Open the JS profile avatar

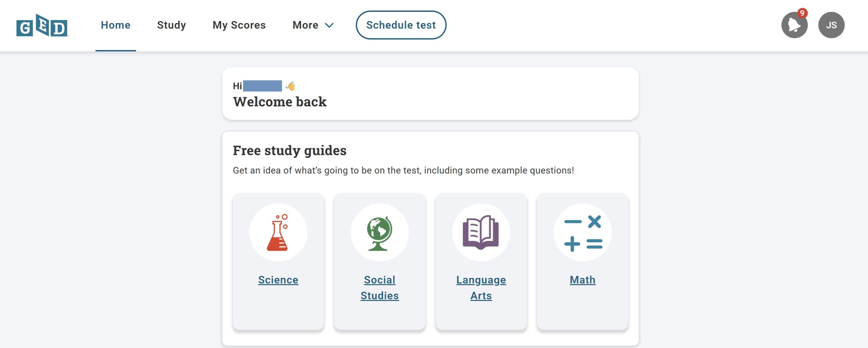(x=831, y=25)
